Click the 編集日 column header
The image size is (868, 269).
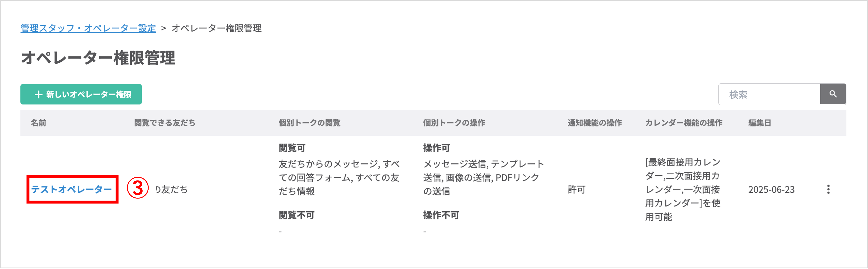click(760, 123)
